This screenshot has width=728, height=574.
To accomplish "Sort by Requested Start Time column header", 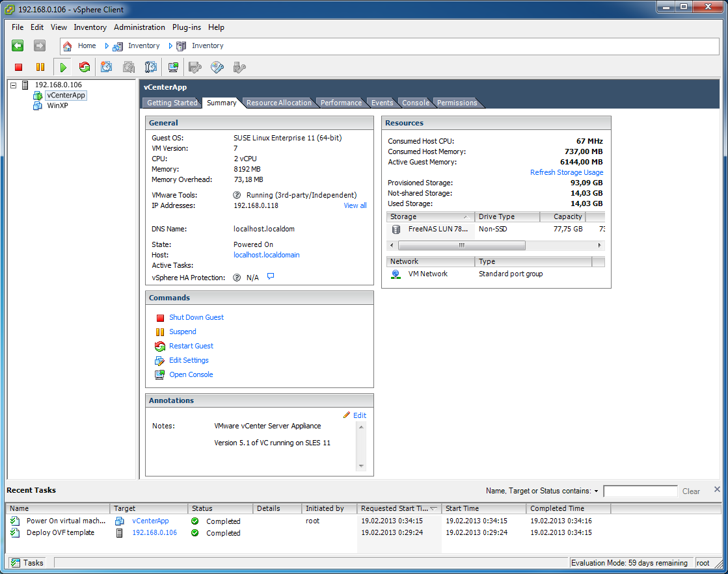I will pos(399,508).
